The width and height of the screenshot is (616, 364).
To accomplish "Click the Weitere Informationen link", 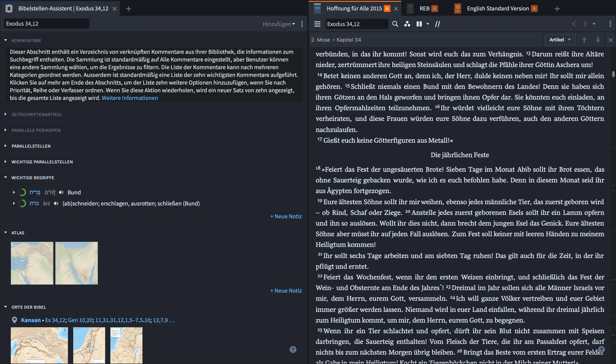I will pos(130,98).
